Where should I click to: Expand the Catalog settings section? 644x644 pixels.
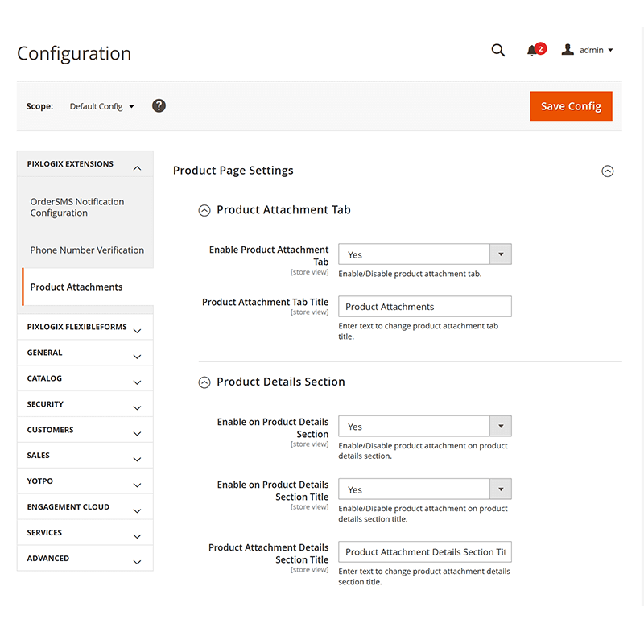(85, 378)
